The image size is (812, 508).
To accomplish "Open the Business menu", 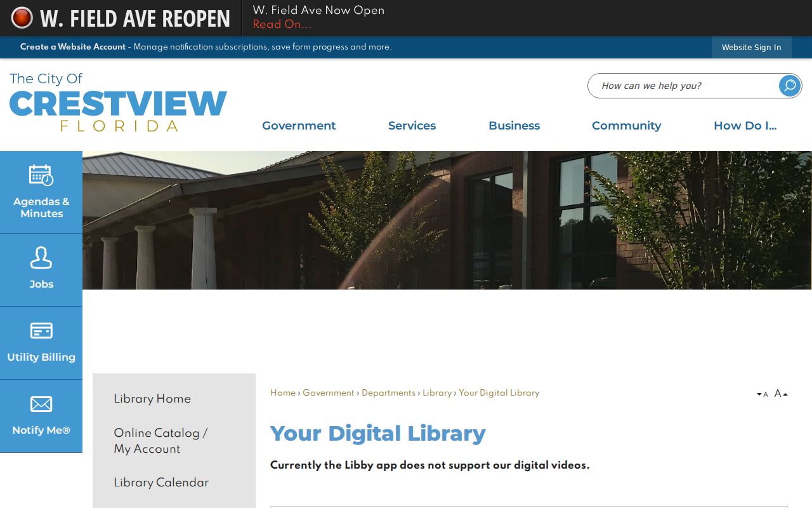I will click(x=514, y=126).
